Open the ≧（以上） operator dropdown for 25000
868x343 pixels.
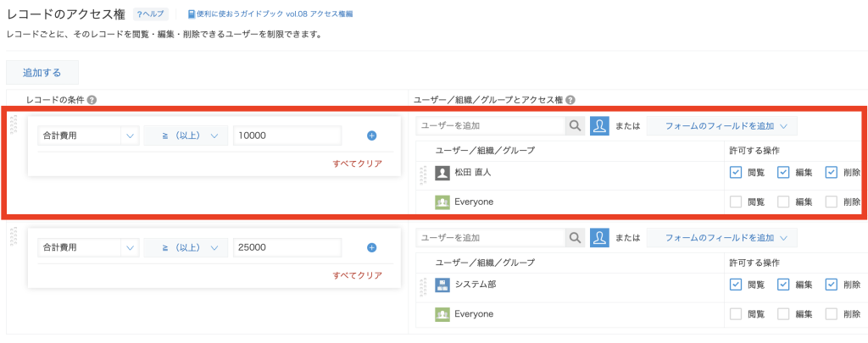pyautogui.click(x=186, y=247)
